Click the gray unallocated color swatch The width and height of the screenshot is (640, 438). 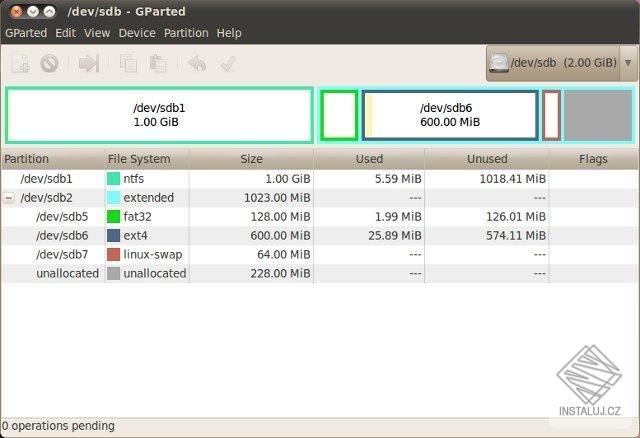click(113, 273)
